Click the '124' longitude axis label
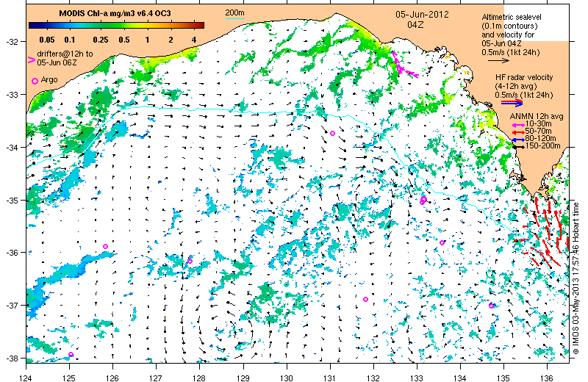 [26, 378]
